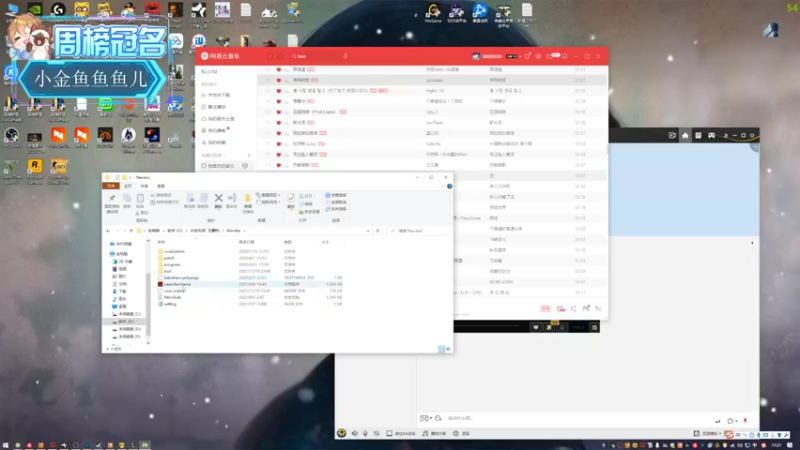Open NetEase Music settings gear

(538, 56)
